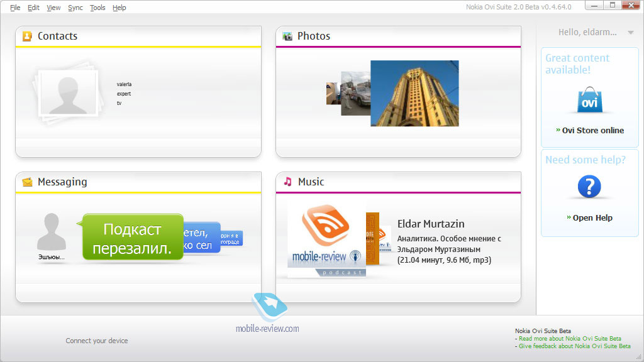Click the mobile-review podcast album cover
The image size is (644, 362).
[326, 239]
